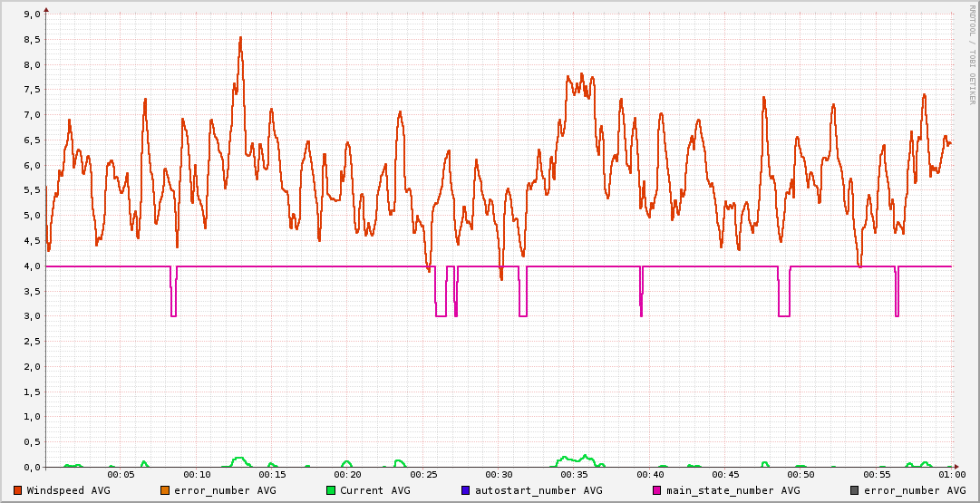Screen dimensions: 980x503
Task: Select the autostart_number AVG legend label
Action: [539, 490]
